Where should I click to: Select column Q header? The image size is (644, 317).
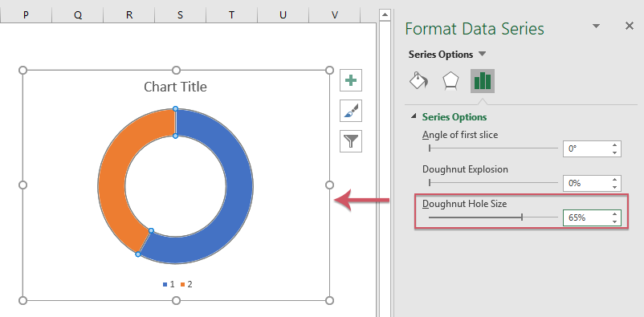click(78, 15)
